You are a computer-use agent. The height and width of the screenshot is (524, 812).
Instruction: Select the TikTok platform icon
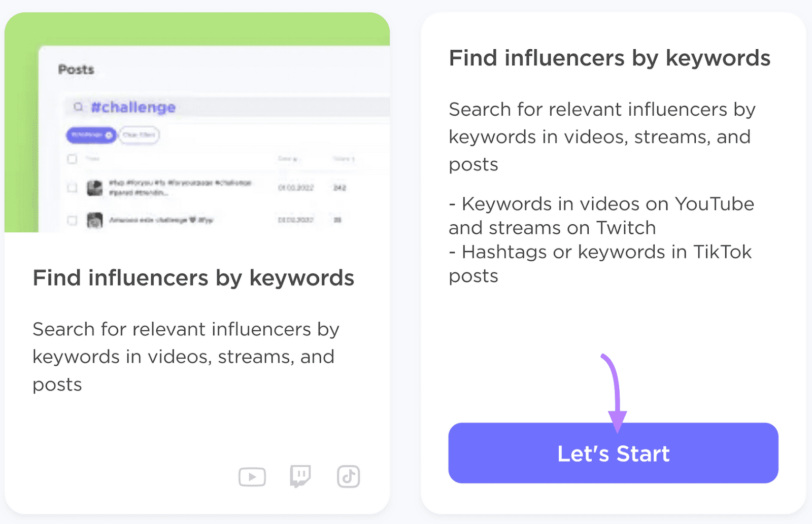[x=348, y=476]
